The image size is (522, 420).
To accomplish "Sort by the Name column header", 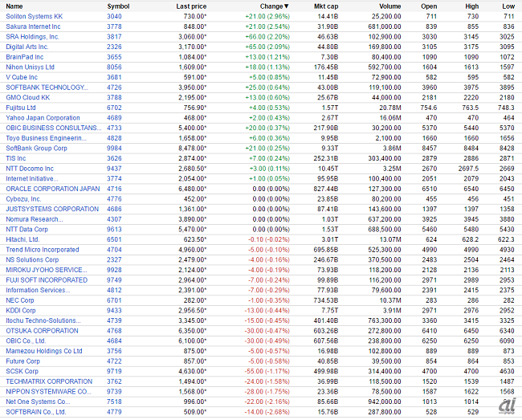I will (14, 6).
